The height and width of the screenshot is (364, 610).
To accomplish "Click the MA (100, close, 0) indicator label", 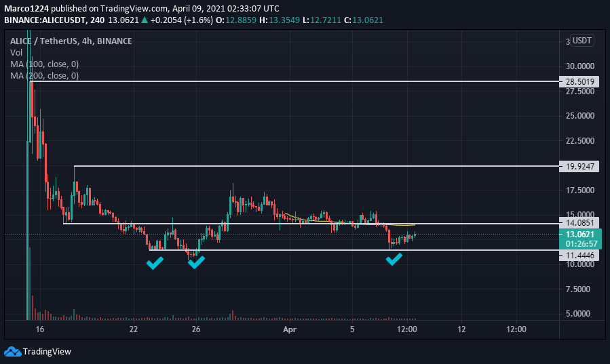I will click(x=44, y=64).
